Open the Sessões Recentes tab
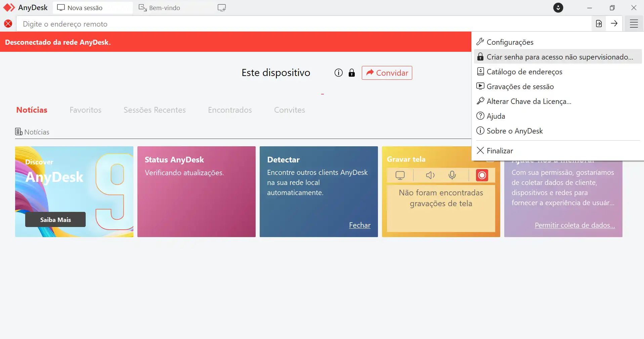The height and width of the screenshot is (339, 644). 155,110
